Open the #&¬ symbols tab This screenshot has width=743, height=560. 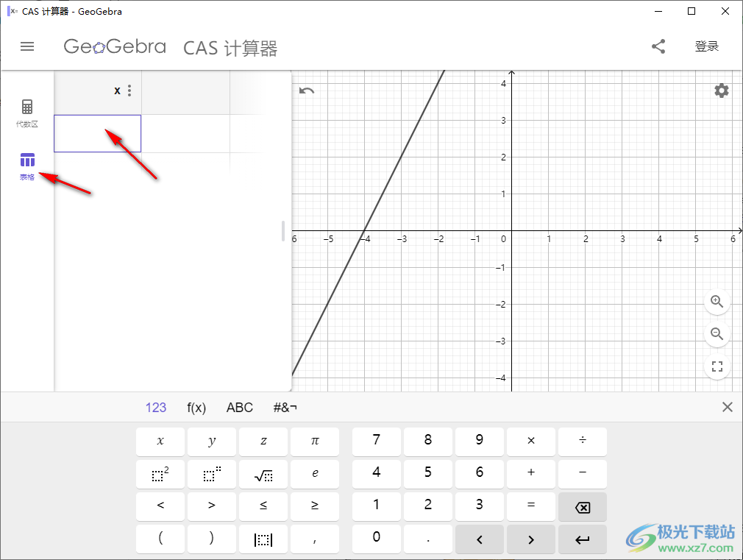(x=285, y=407)
